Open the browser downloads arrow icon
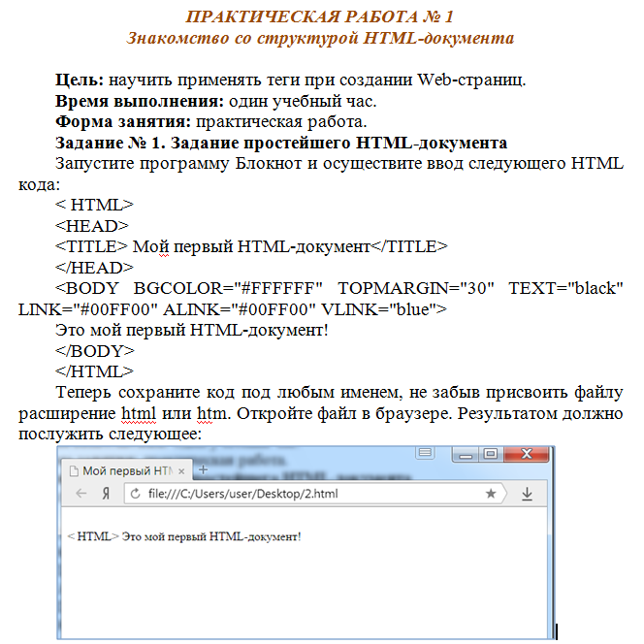This screenshot has height=644, width=644. pyautogui.click(x=527, y=494)
